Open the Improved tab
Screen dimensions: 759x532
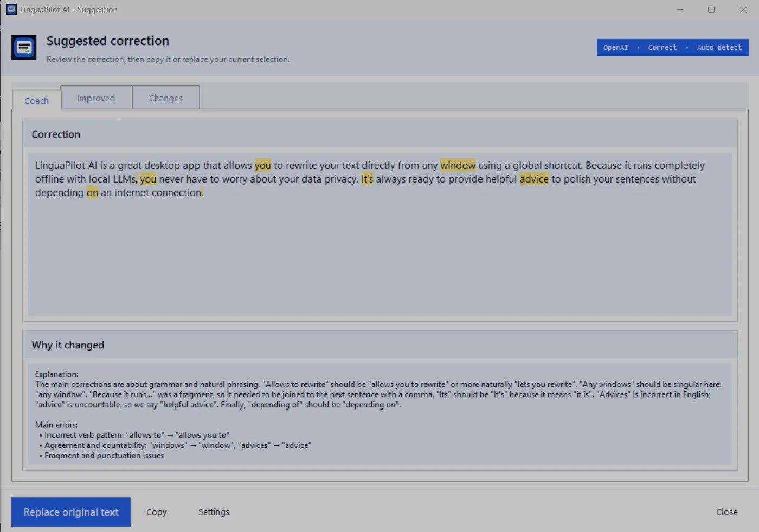coord(96,98)
